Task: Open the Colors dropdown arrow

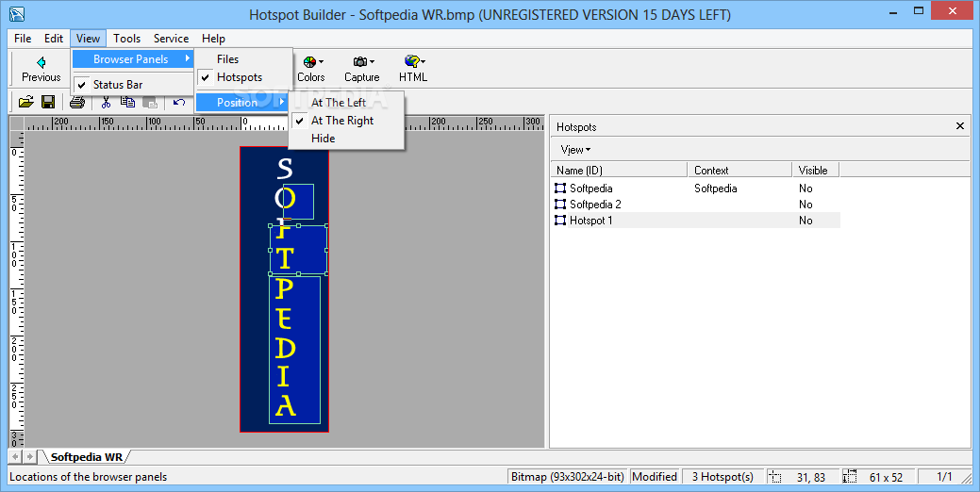Action: click(322, 62)
